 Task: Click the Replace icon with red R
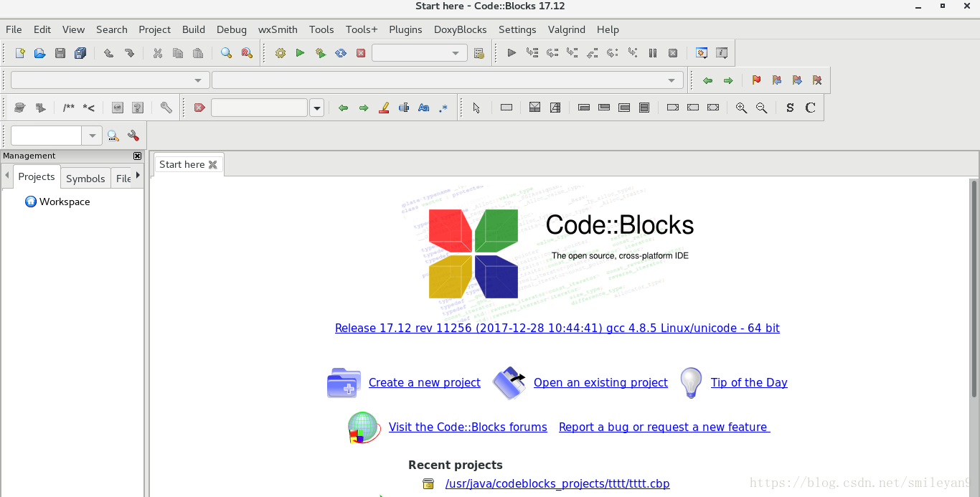point(246,53)
